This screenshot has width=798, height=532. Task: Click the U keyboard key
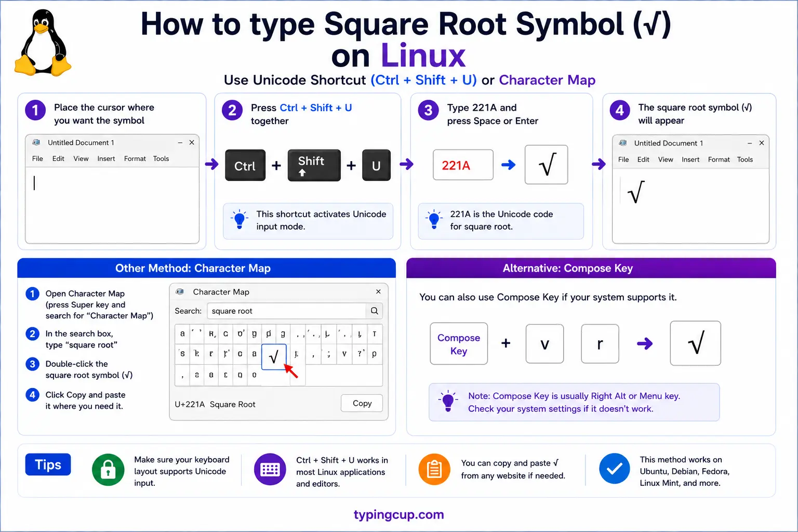[x=377, y=166]
